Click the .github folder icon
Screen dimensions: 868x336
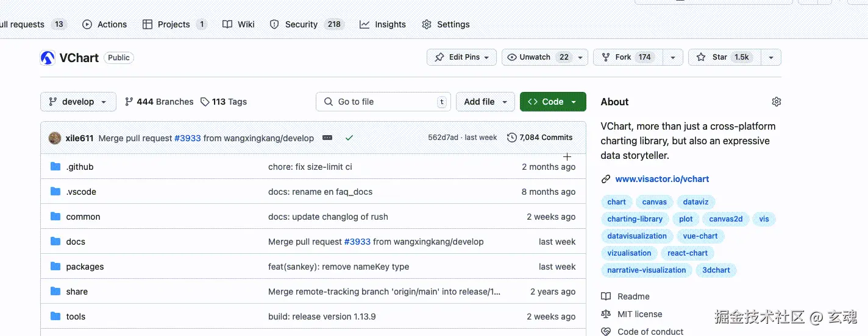pyautogui.click(x=55, y=167)
